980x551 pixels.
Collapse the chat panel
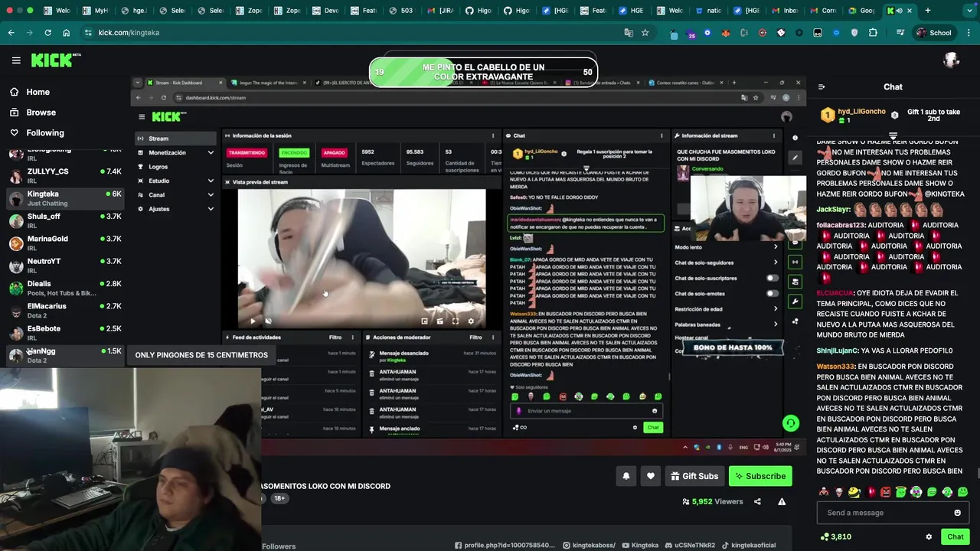821,87
